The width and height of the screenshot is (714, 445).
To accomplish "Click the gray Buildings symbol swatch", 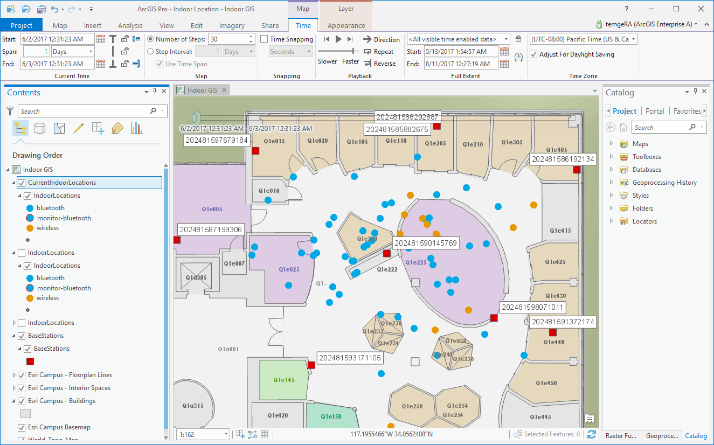I will (26, 414).
